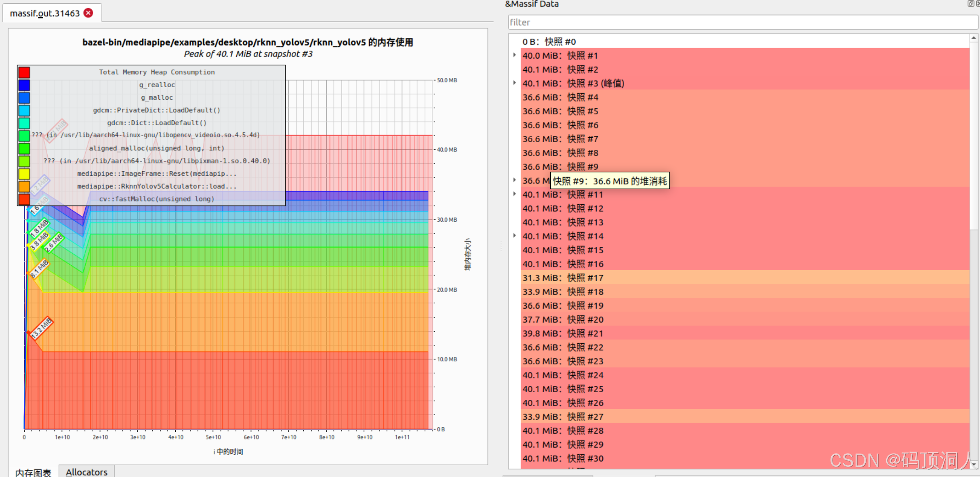
Task: Click the orange RknnYolov5Calculator legend swatch
Action: click(x=24, y=187)
